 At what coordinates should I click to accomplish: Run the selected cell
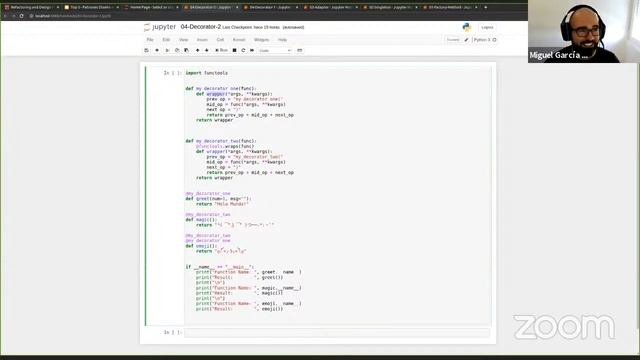coord(222,50)
